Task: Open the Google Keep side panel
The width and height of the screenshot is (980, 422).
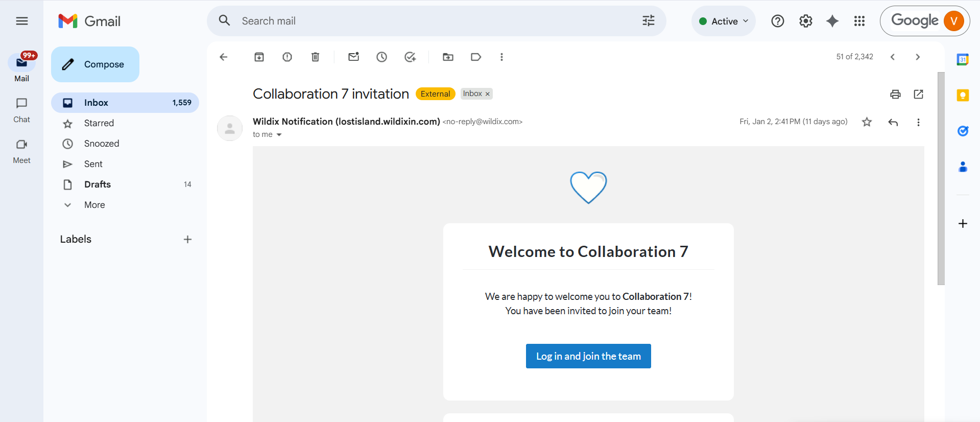Action: [x=963, y=95]
